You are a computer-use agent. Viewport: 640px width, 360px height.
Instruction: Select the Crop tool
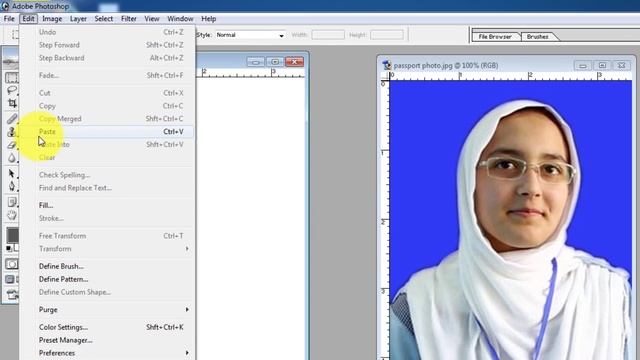click(11, 103)
